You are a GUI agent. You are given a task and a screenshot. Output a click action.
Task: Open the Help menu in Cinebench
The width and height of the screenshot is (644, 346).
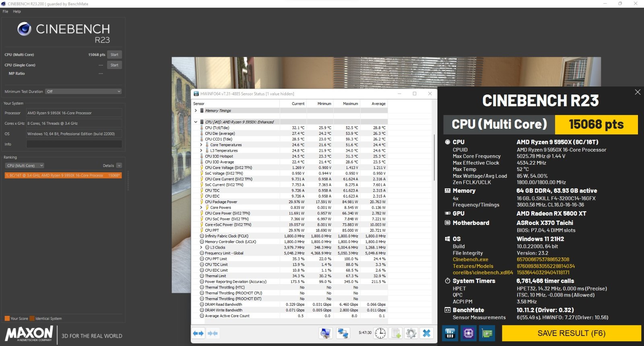(x=17, y=11)
